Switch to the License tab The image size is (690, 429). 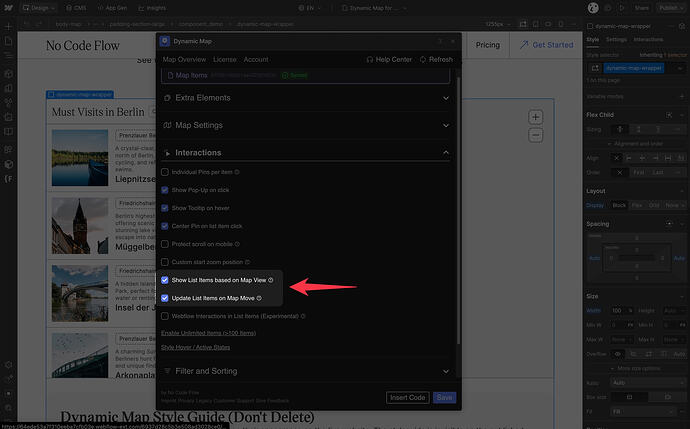(224, 59)
